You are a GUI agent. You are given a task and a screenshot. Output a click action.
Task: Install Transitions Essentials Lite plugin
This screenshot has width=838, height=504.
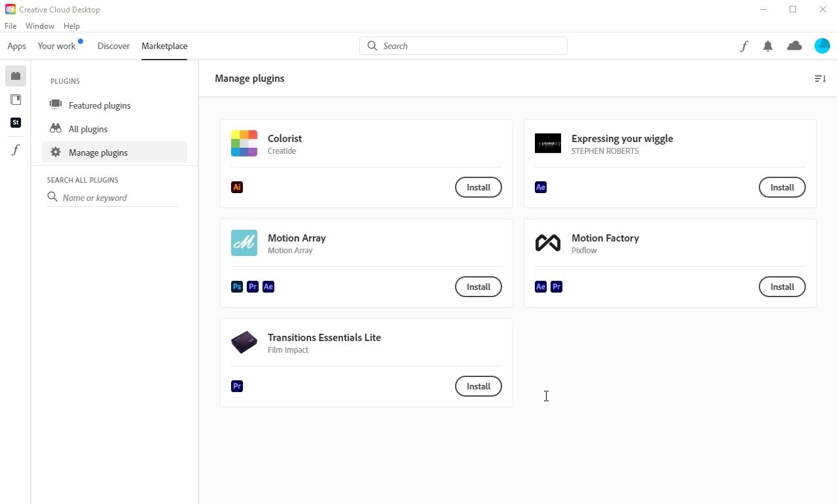tap(479, 386)
